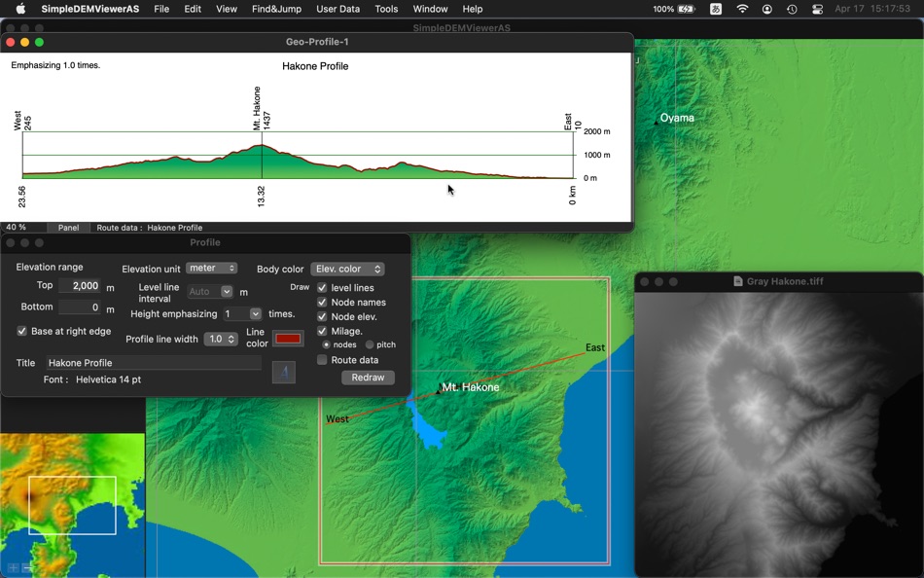This screenshot has width=924, height=578.
Task: Open the View menu
Action: click(227, 9)
